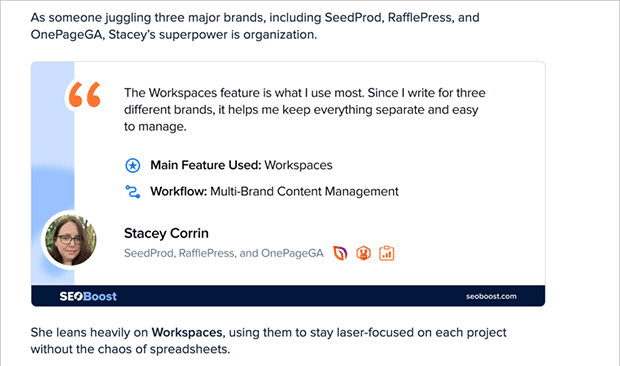
Task: Click the dark navy footer bar
Action: (x=288, y=296)
